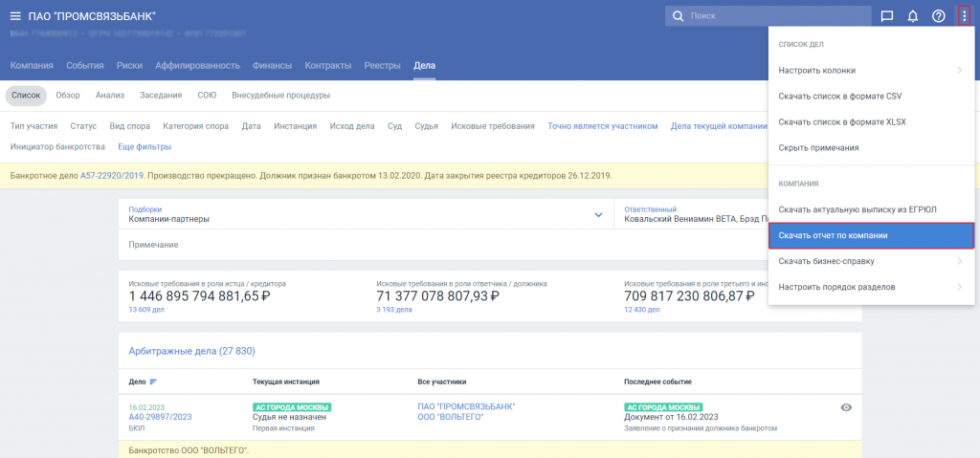Screen dimensions: 980x458
Task: Expand the Подборки dropdown chevron
Action: tap(598, 215)
